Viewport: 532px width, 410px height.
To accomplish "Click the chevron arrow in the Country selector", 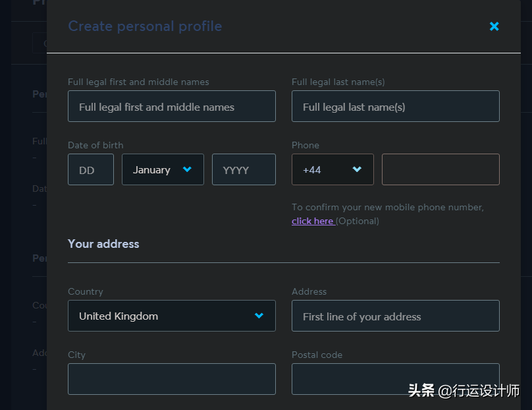I will click(x=259, y=316).
